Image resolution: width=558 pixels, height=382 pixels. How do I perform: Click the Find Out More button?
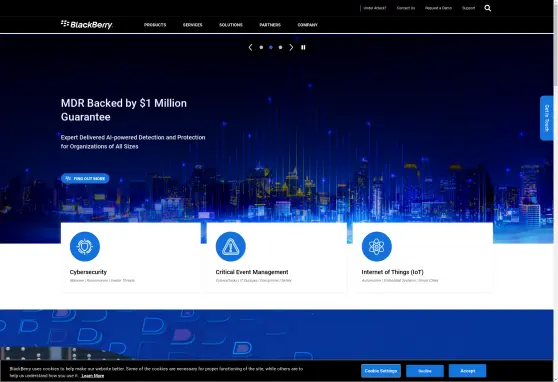(x=85, y=178)
